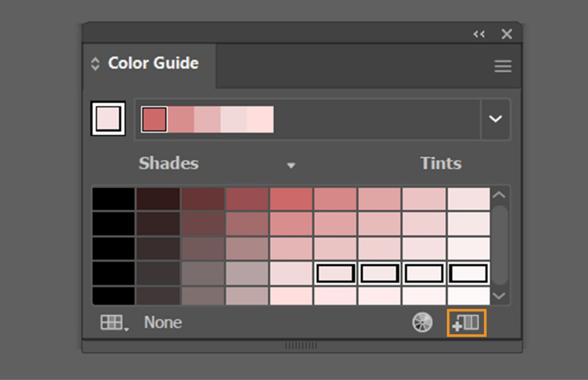This screenshot has height=380, width=588.
Task: Open the harmony rules dropdown
Action: (x=495, y=119)
